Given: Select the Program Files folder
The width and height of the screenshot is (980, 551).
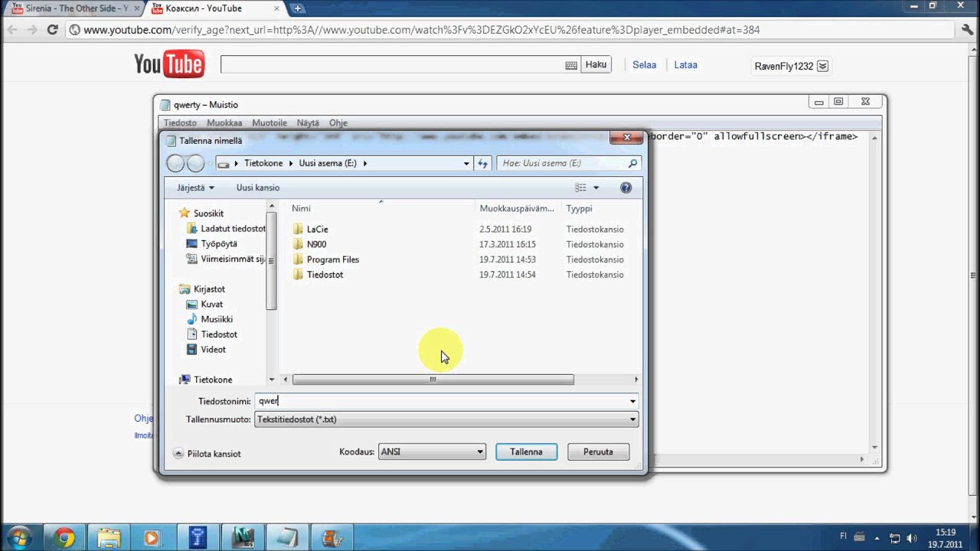Looking at the screenshot, I should point(332,259).
